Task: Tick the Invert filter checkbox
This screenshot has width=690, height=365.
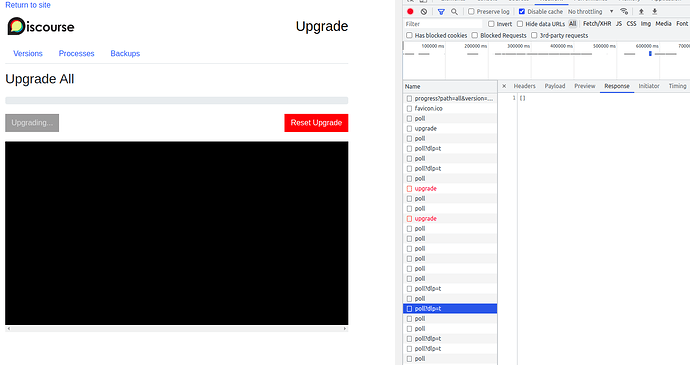Action: tap(491, 24)
